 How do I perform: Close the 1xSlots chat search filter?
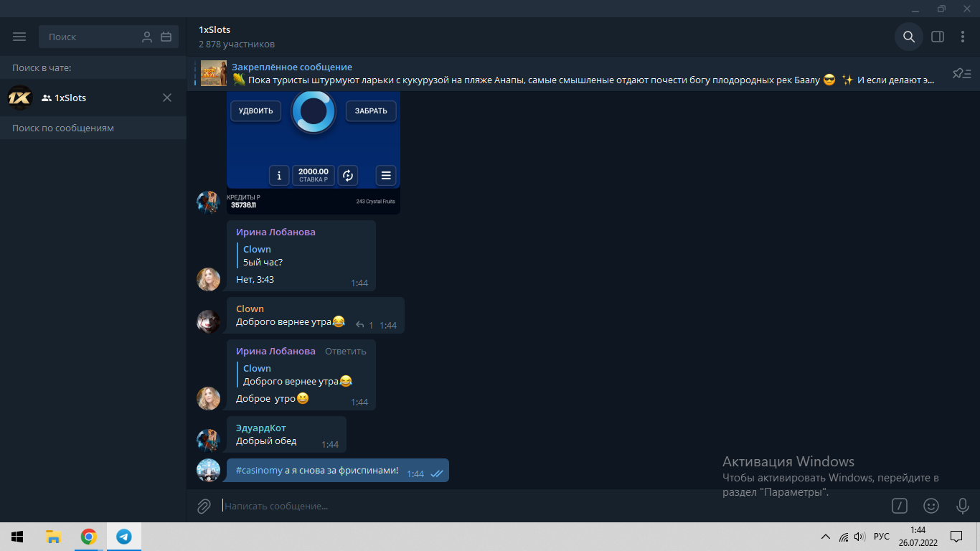coord(167,98)
